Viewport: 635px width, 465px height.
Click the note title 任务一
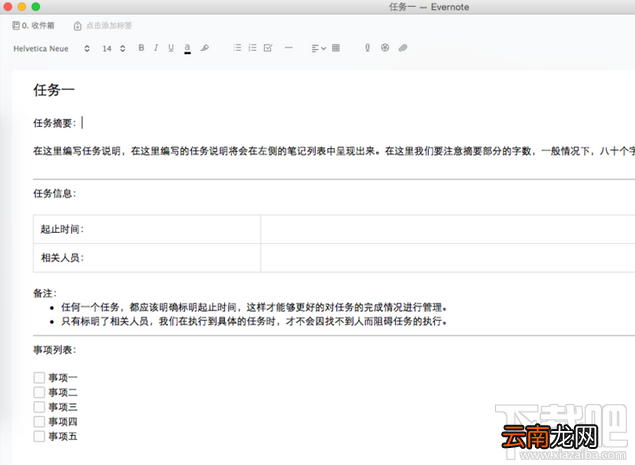[x=54, y=90]
